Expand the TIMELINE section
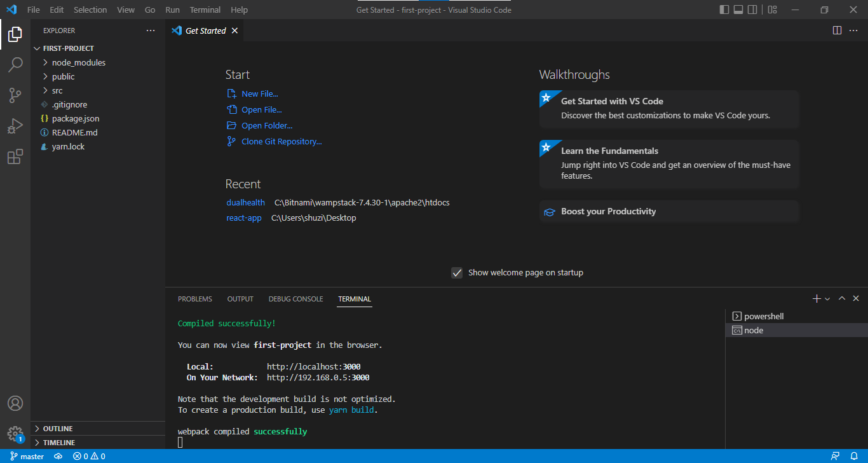 click(x=98, y=443)
